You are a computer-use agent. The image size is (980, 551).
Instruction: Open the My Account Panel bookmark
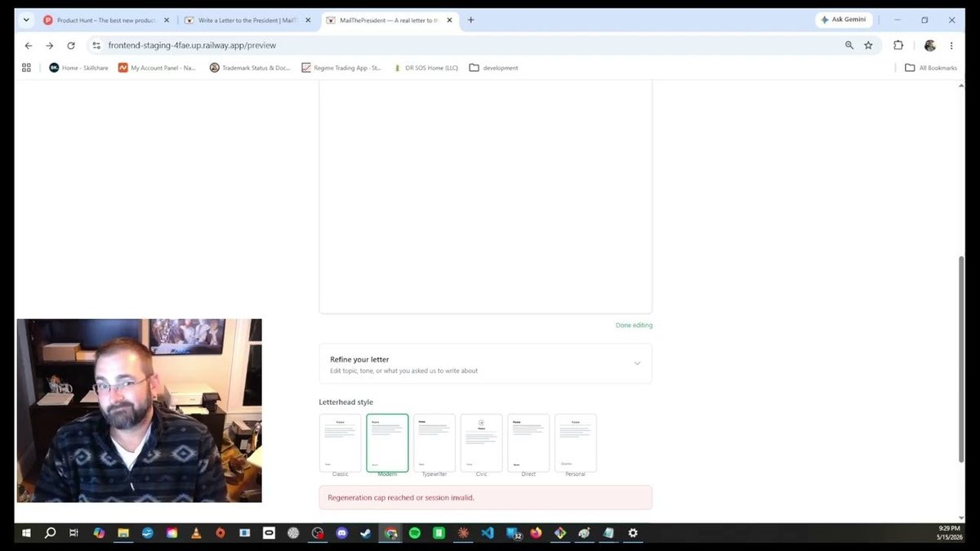[x=158, y=68]
